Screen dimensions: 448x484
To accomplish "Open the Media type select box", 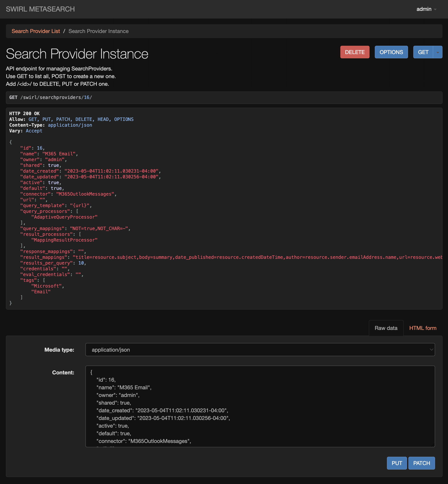I will (260, 350).
